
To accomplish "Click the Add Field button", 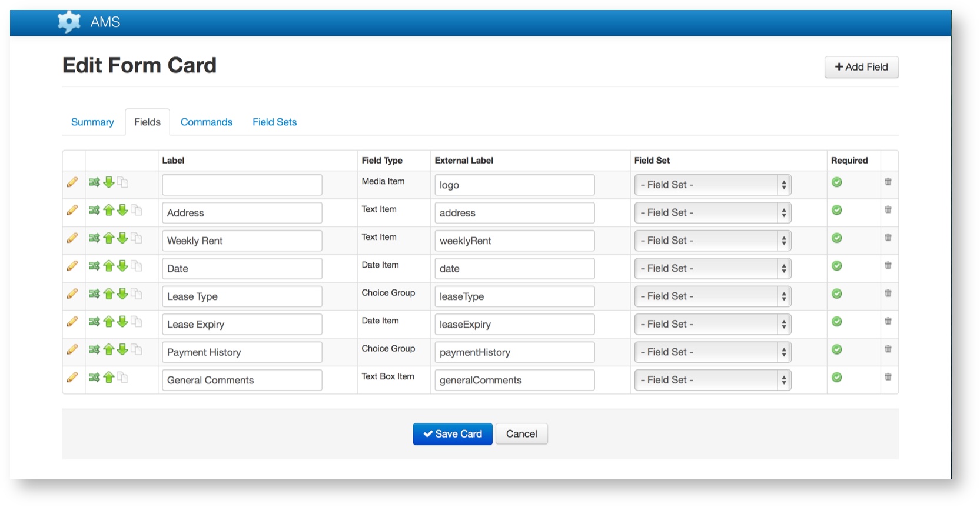I will click(861, 67).
